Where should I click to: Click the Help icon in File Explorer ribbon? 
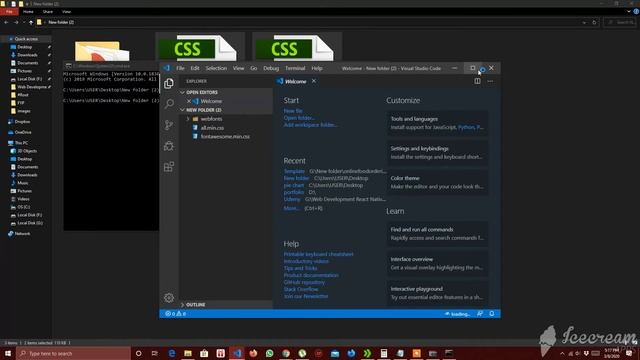coord(636,11)
